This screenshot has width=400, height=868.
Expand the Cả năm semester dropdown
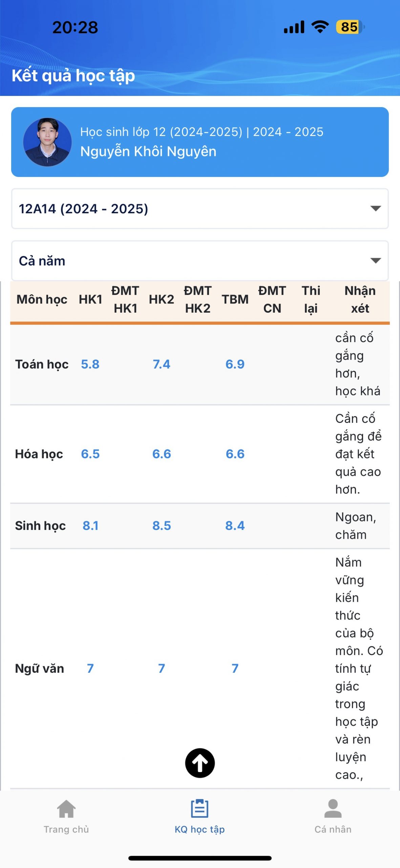[x=200, y=261]
